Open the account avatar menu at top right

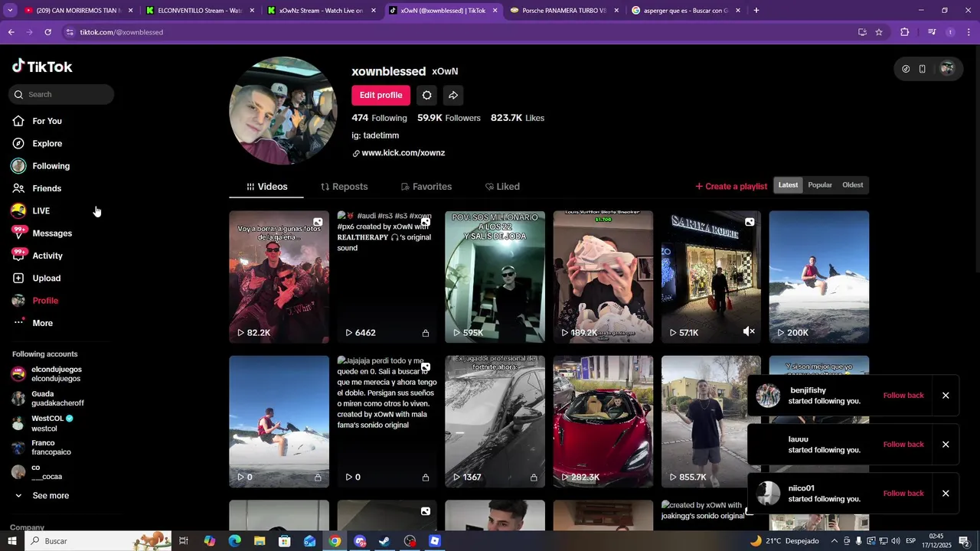pyautogui.click(x=947, y=69)
